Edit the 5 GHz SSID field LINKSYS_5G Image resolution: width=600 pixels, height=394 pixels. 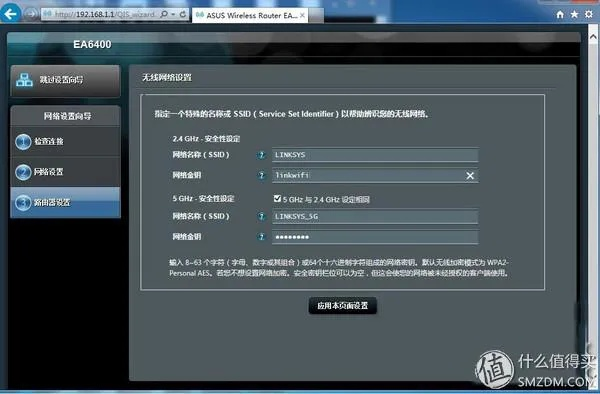coord(375,217)
